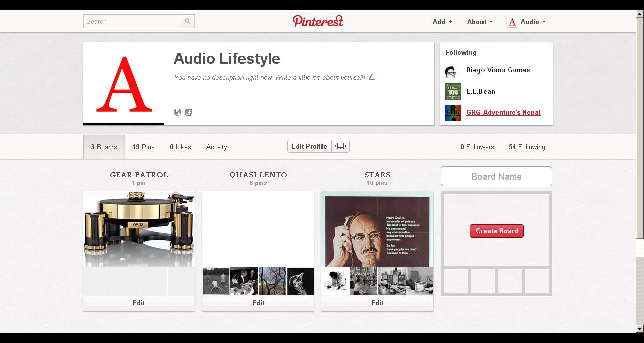Expand the Audio account dropdown
Image resolution: width=644 pixels, height=343 pixels.
(533, 22)
